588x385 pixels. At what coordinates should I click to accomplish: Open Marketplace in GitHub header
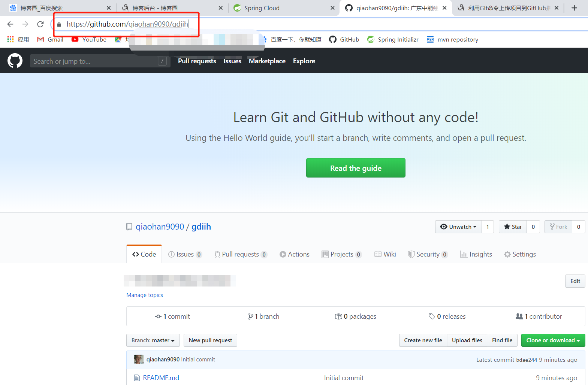[267, 61]
